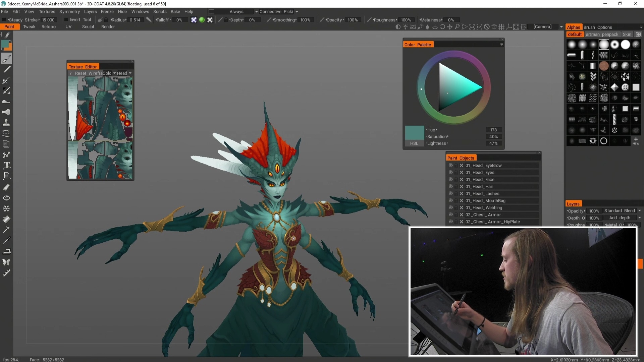Click the current teal color swatch preview
Image resolution: width=644 pixels, height=362 pixels.
tap(415, 133)
